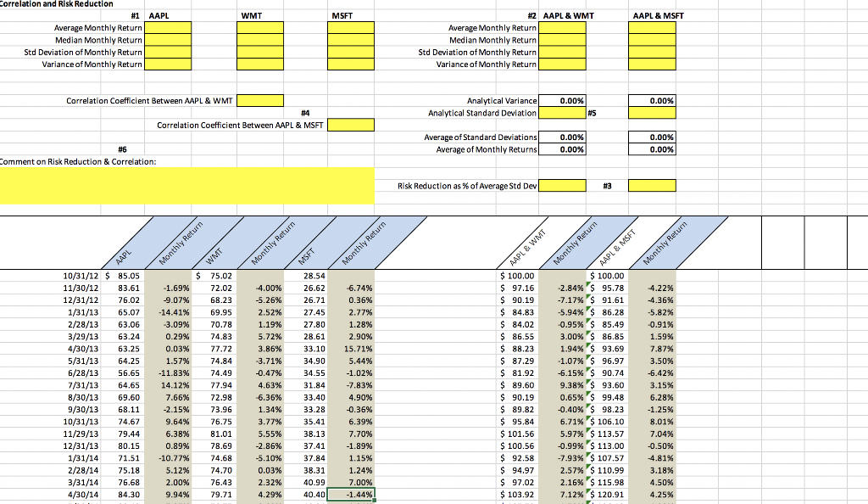Select date cell 7/31/13
This screenshot has width=868, height=504.
pyautogui.click(x=83, y=385)
